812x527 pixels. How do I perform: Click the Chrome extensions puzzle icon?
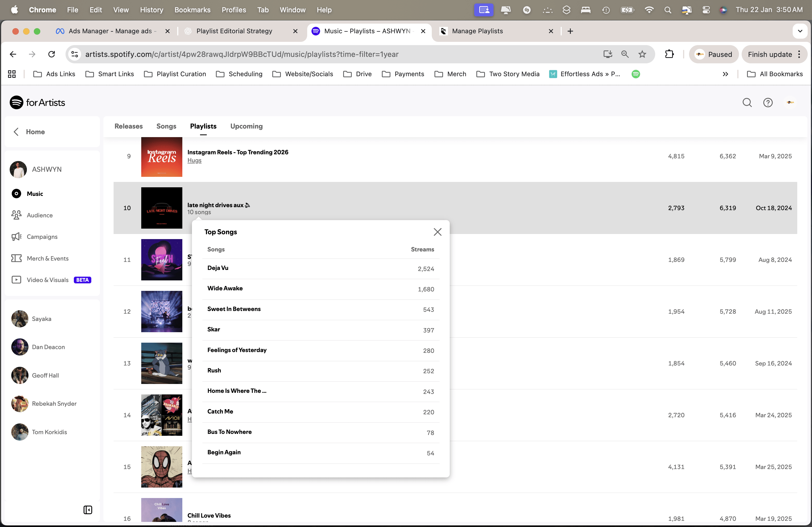669,54
